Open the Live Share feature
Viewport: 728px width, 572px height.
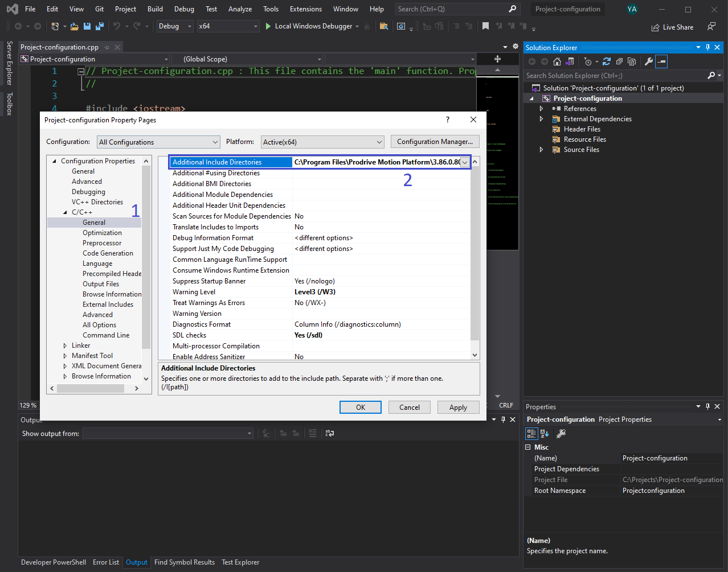(672, 27)
